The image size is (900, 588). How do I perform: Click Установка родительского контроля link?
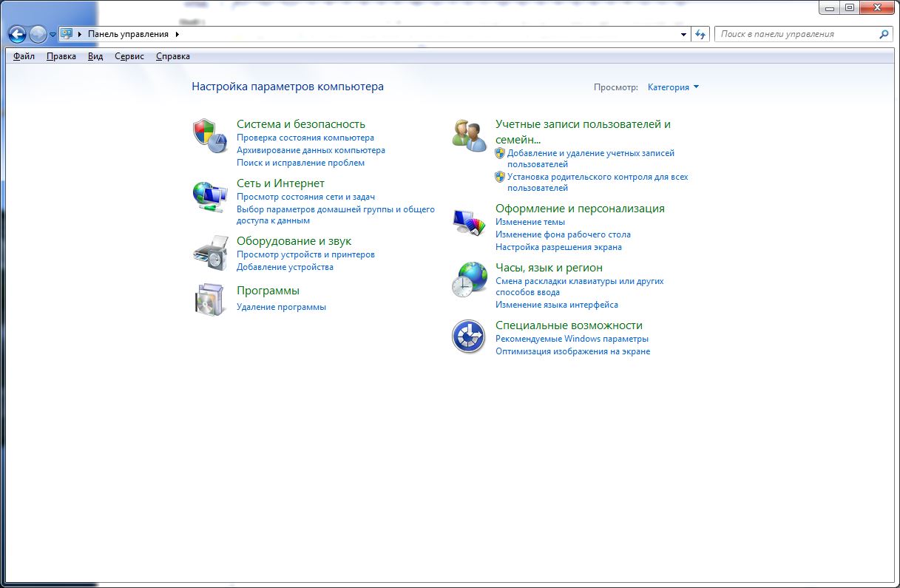click(x=598, y=182)
